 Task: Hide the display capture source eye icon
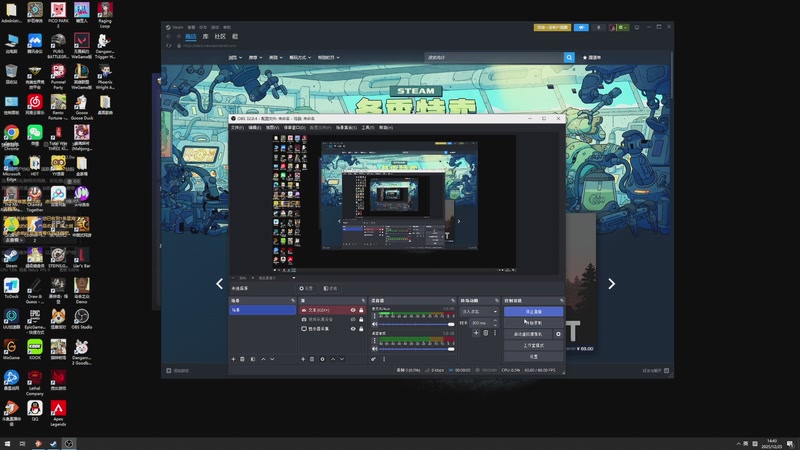point(353,329)
